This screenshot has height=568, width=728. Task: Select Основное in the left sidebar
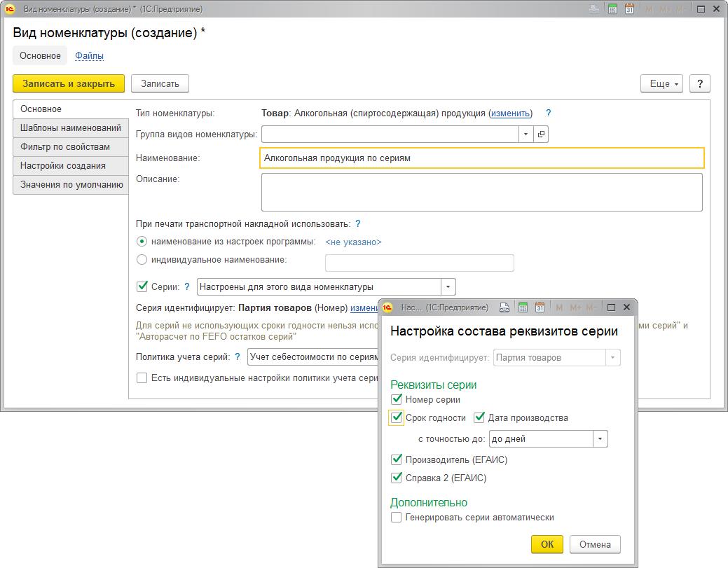[71, 109]
